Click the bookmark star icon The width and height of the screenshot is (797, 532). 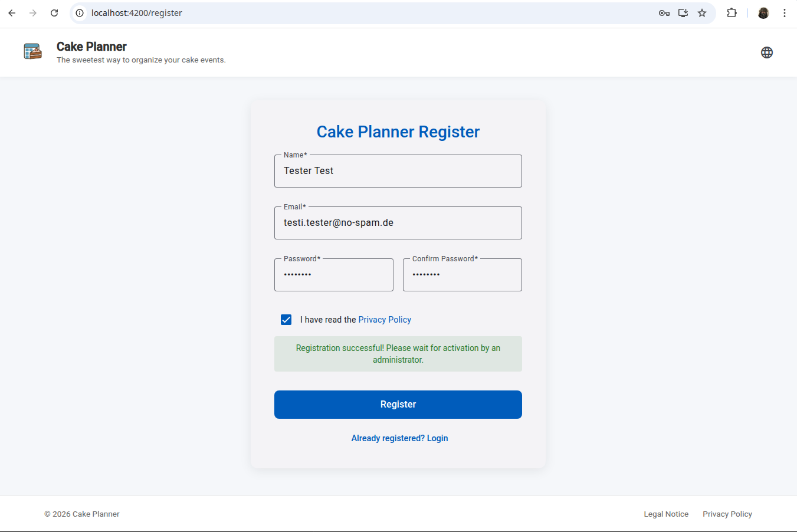tap(701, 12)
